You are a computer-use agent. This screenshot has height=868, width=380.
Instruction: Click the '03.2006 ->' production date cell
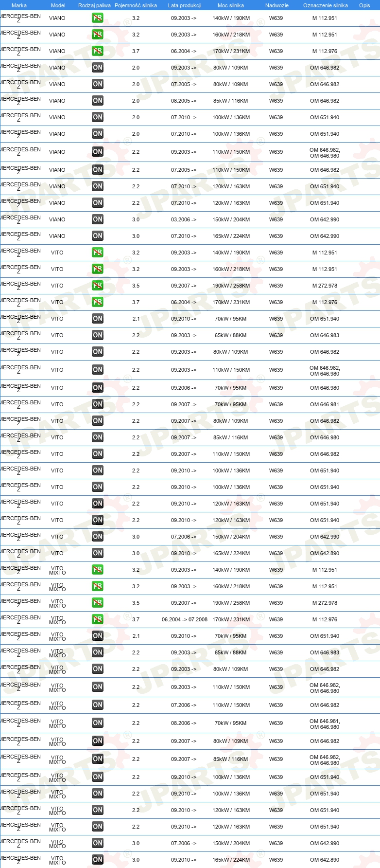point(184,219)
